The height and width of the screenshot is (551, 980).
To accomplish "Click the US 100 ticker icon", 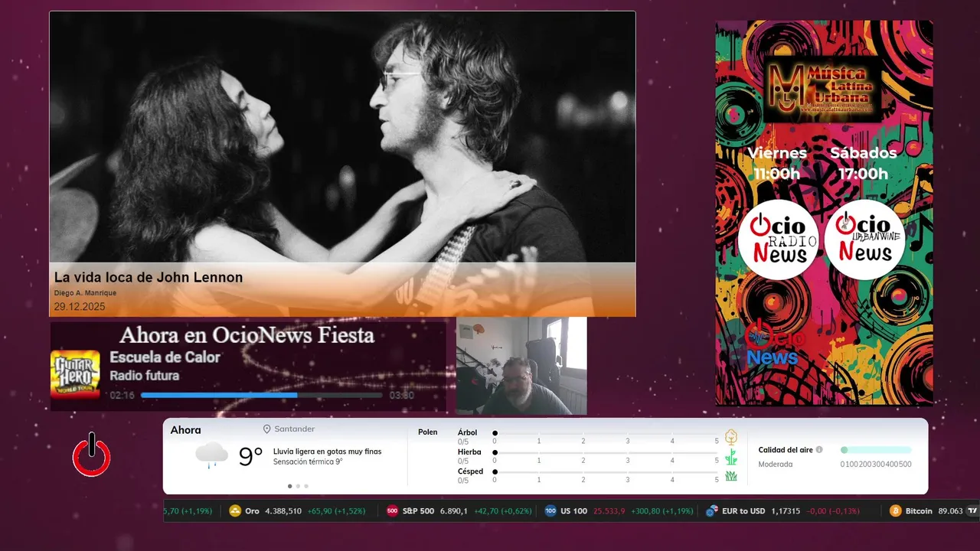I will click(x=550, y=510).
